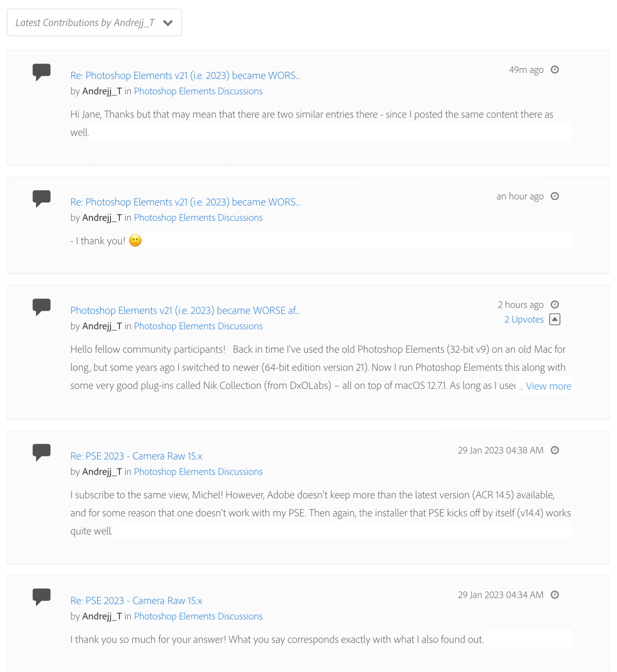This screenshot has width=617, height=672.
Task: Click clock icon beside 'an hour ago'
Action: [x=554, y=196]
